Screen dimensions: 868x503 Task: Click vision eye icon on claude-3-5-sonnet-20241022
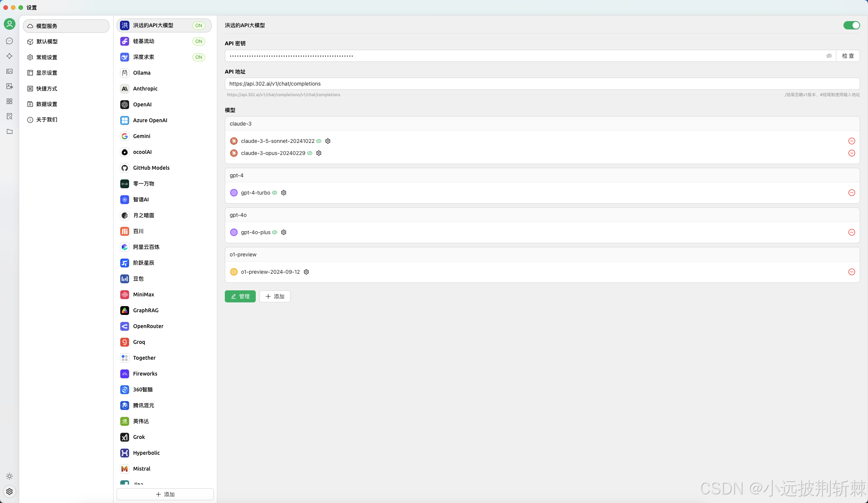pyautogui.click(x=319, y=141)
